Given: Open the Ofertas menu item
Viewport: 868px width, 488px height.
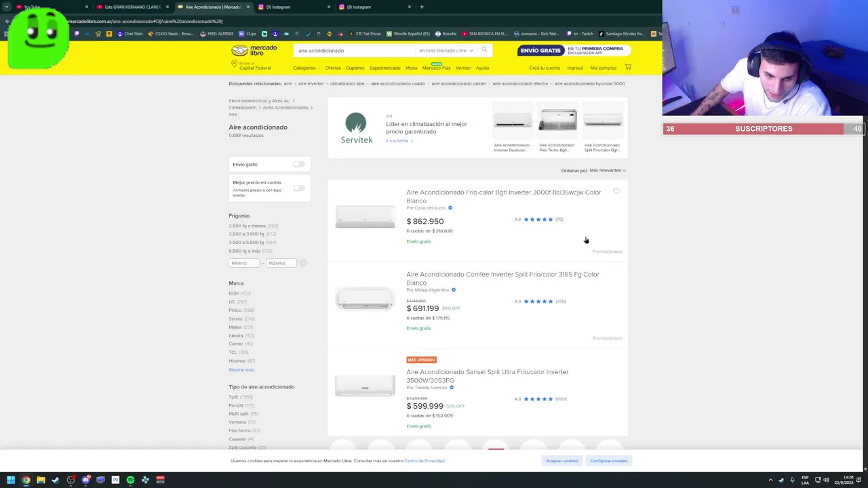Looking at the screenshot, I should pyautogui.click(x=333, y=68).
